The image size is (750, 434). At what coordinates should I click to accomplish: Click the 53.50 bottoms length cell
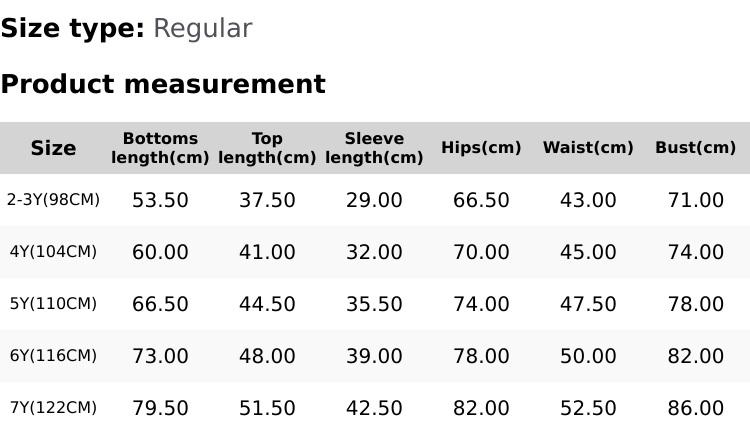tap(160, 200)
